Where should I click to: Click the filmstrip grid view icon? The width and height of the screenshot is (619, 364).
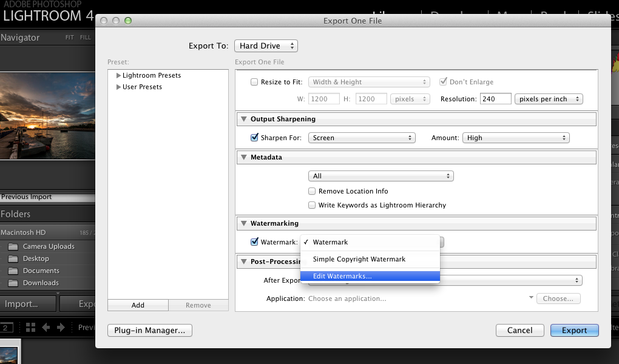point(31,328)
